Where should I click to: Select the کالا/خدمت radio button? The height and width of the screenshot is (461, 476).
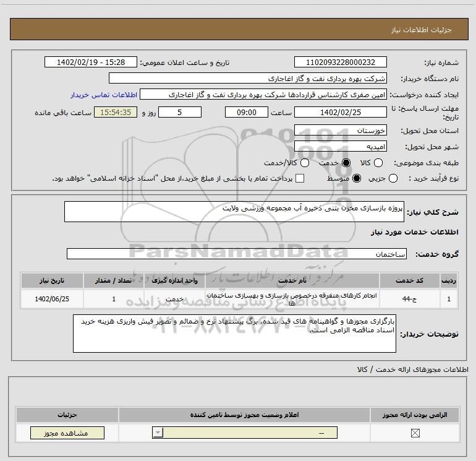tap(305, 163)
